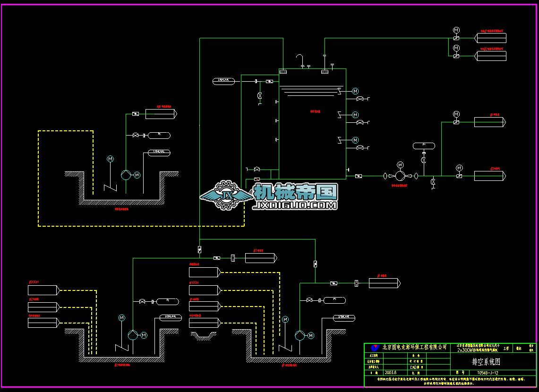Select the pump right of the main tank
This screenshot has height=392, width=539.
coord(400,176)
